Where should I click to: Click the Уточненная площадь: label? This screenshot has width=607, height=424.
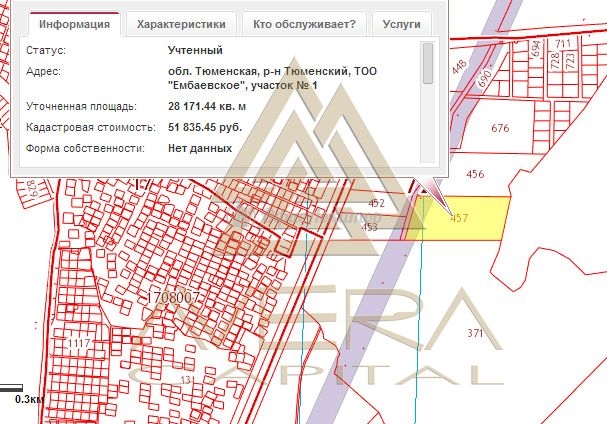[81, 106]
